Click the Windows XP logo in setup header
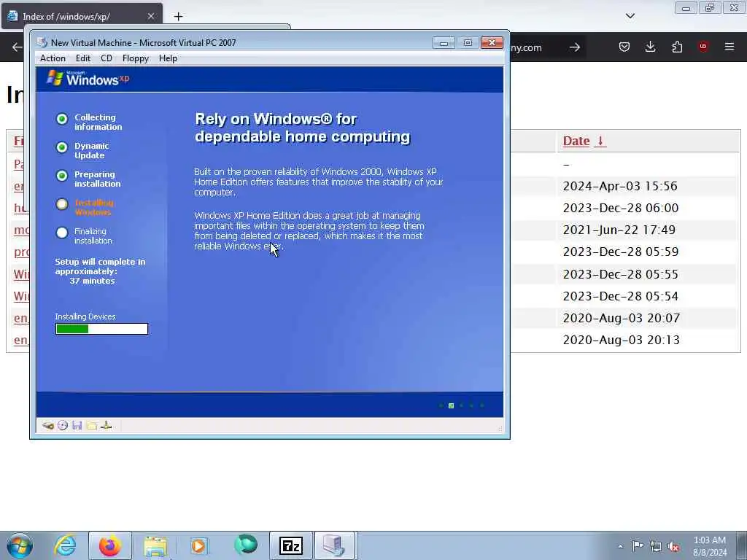This screenshot has height=560, width=747. [88, 79]
